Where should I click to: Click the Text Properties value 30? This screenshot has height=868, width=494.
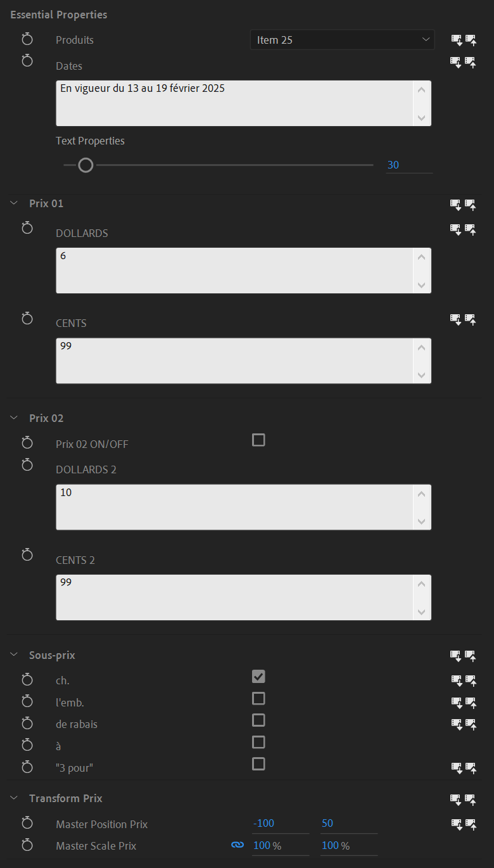[x=393, y=165]
